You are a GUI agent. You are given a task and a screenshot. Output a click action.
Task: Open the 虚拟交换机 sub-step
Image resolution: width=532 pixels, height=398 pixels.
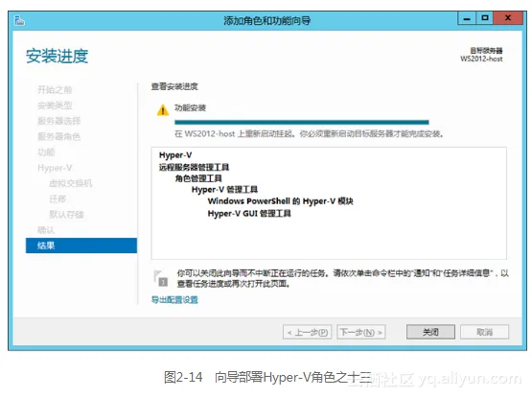point(71,183)
